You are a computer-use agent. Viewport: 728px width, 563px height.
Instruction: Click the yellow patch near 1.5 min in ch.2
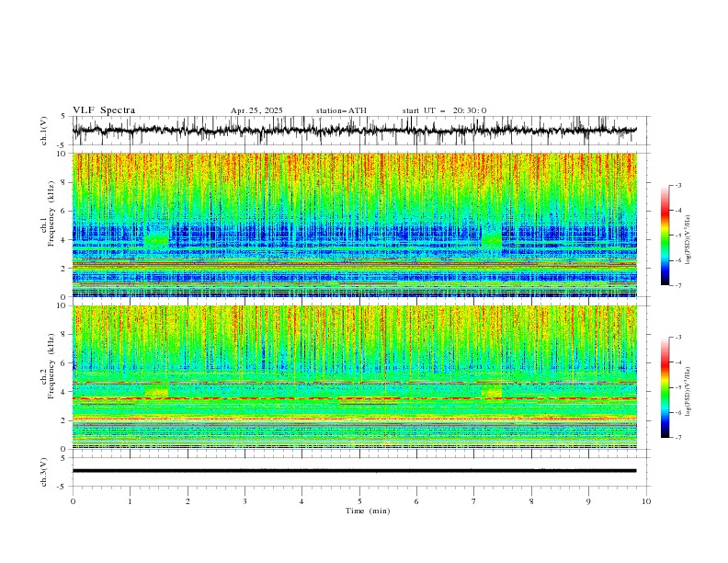click(157, 391)
